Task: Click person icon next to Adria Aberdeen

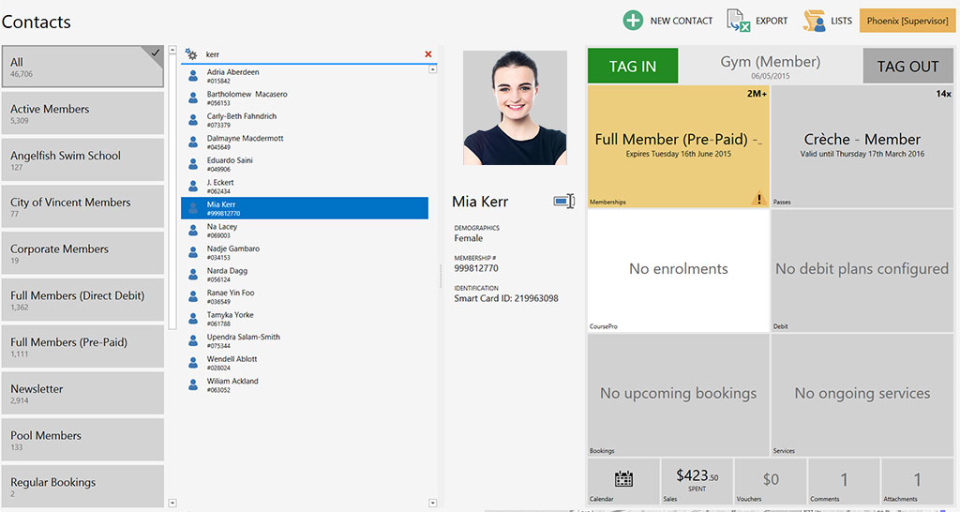Action: click(193, 76)
